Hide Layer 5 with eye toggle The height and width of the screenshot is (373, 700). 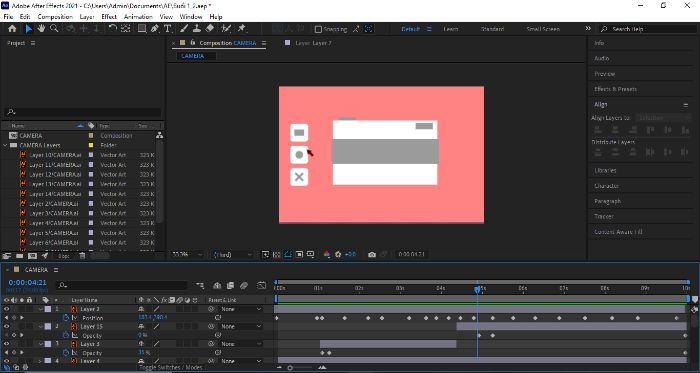pos(6,344)
